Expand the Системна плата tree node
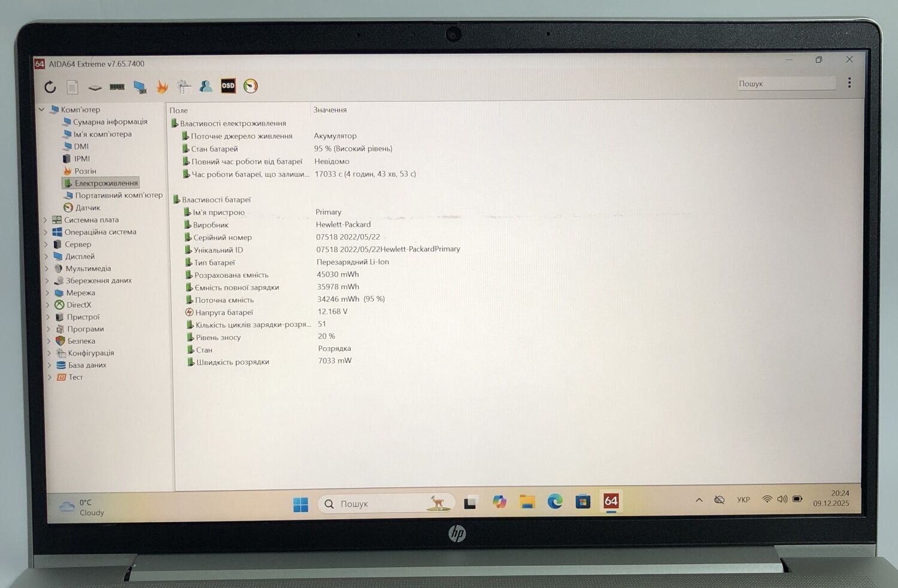 (x=45, y=220)
